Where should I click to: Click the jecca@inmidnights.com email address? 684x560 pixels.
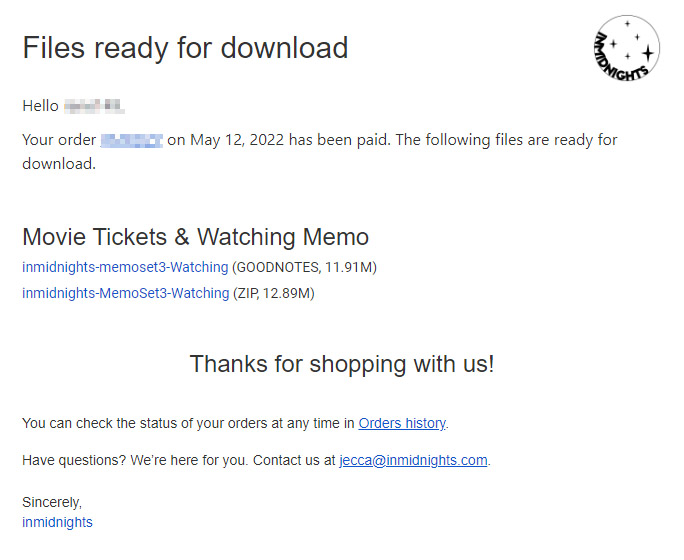413,460
